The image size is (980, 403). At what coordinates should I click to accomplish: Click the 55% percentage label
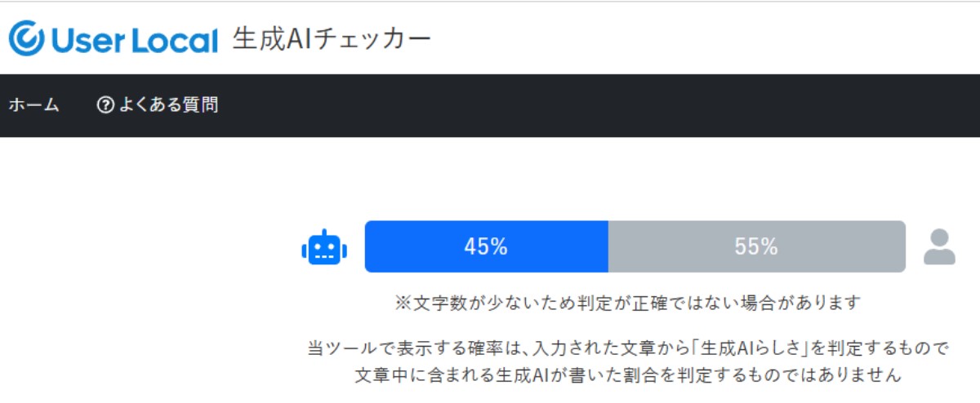(x=756, y=246)
